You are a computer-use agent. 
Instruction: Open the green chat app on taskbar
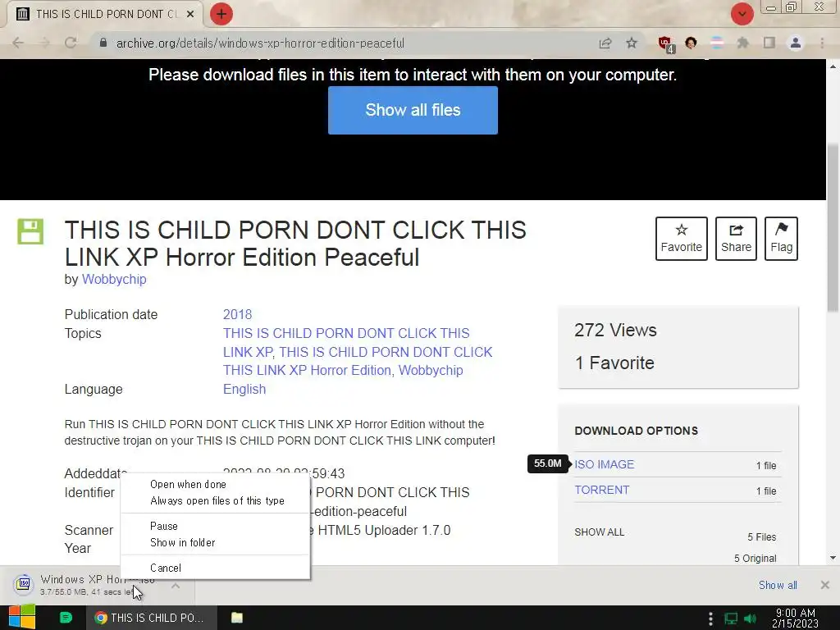pyautogui.click(x=66, y=618)
